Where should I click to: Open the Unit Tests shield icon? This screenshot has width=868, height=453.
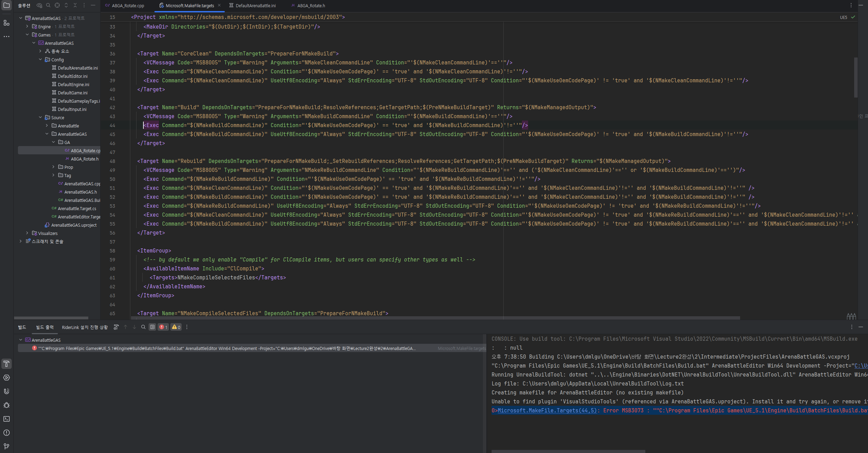[x=6, y=391]
